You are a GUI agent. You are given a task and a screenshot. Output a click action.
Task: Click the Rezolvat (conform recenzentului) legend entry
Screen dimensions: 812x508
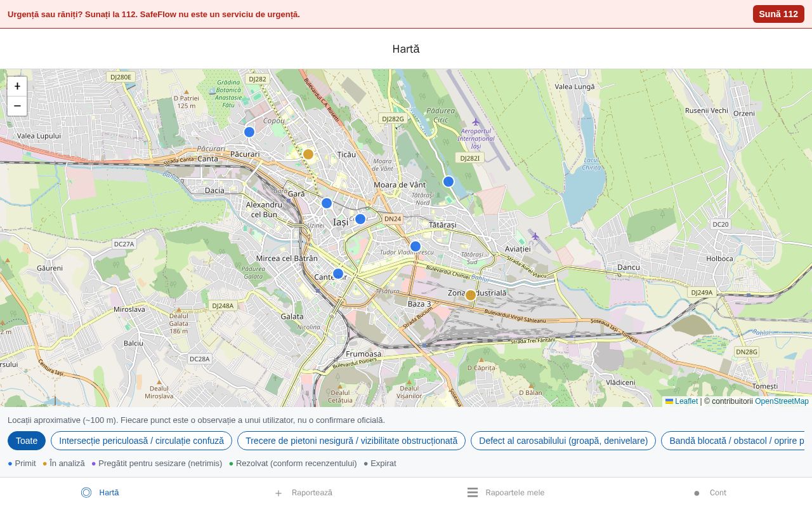pyautogui.click(x=293, y=464)
